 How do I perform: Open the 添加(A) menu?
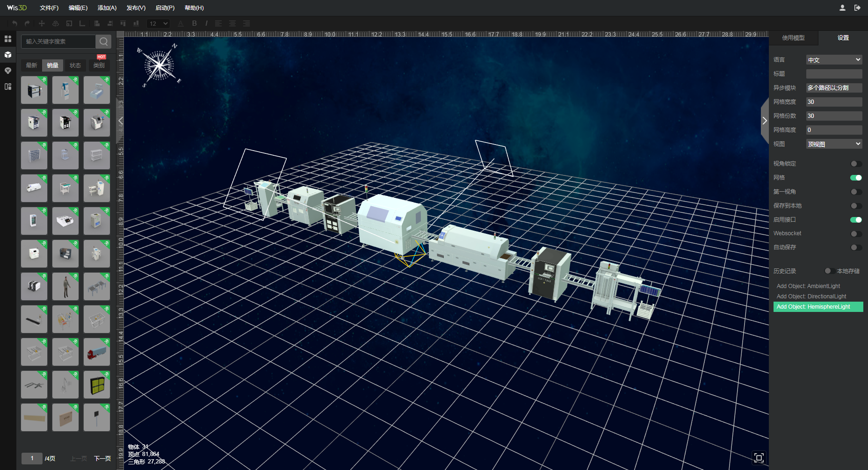pyautogui.click(x=107, y=8)
